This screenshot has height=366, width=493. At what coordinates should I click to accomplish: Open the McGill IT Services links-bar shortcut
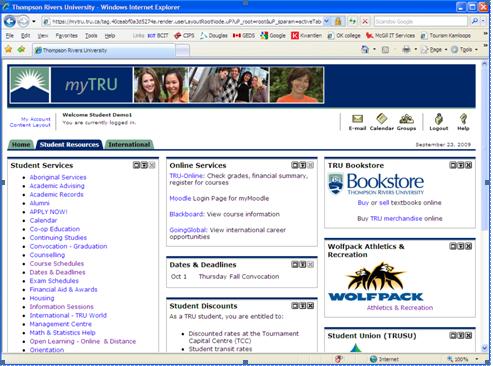click(x=390, y=35)
